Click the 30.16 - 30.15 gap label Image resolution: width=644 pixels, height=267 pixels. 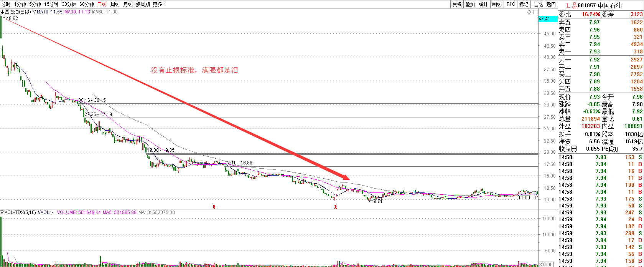point(92,100)
